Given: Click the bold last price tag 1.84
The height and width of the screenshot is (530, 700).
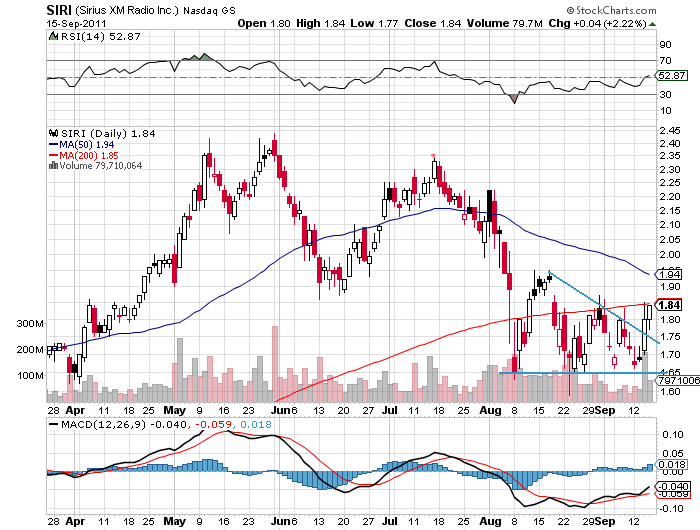Looking at the screenshot, I should click(x=669, y=305).
